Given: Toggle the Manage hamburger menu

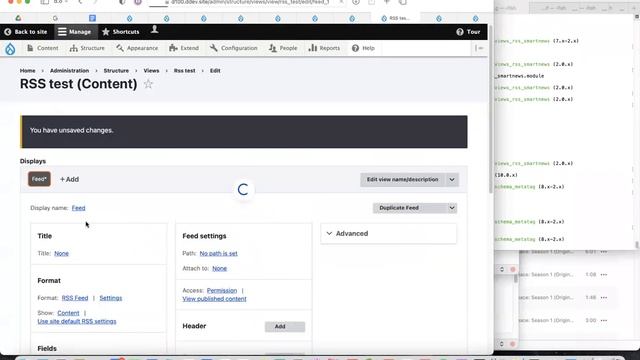Looking at the screenshot, I should coord(62,32).
